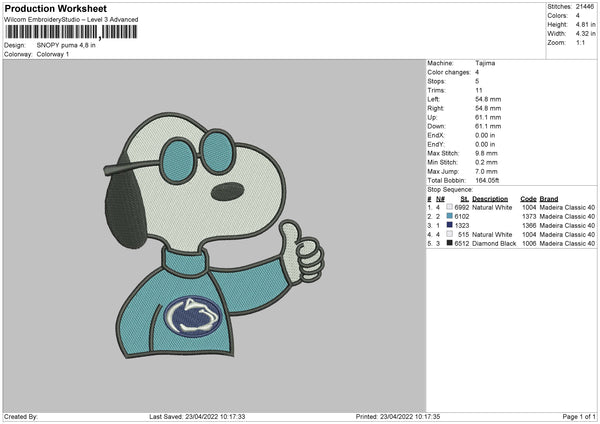Click the Last Saved timestamp in footer
The width and height of the screenshot is (600, 424).
(197, 416)
